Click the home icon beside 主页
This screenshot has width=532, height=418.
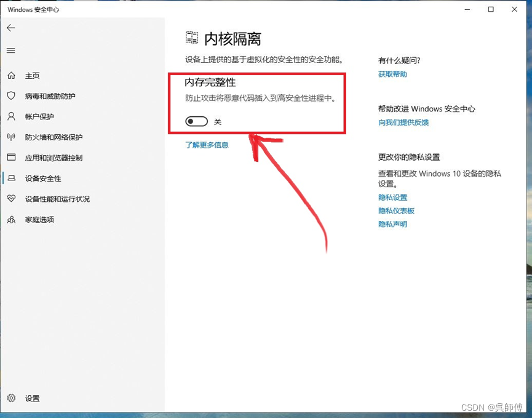pos(11,75)
